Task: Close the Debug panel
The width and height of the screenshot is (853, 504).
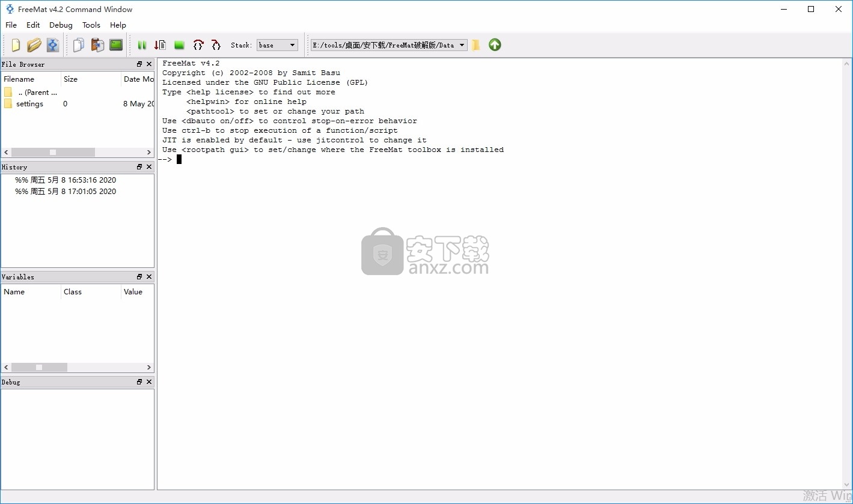Action: pos(149,382)
